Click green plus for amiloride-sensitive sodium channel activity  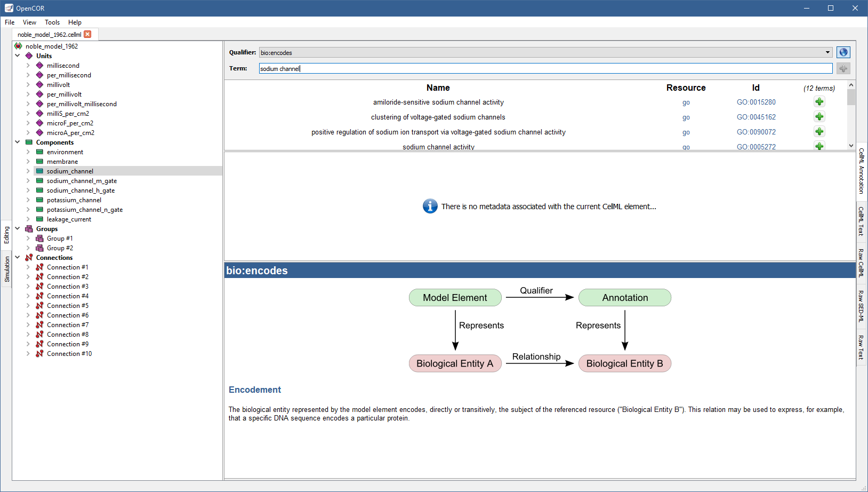[x=819, y=102]
